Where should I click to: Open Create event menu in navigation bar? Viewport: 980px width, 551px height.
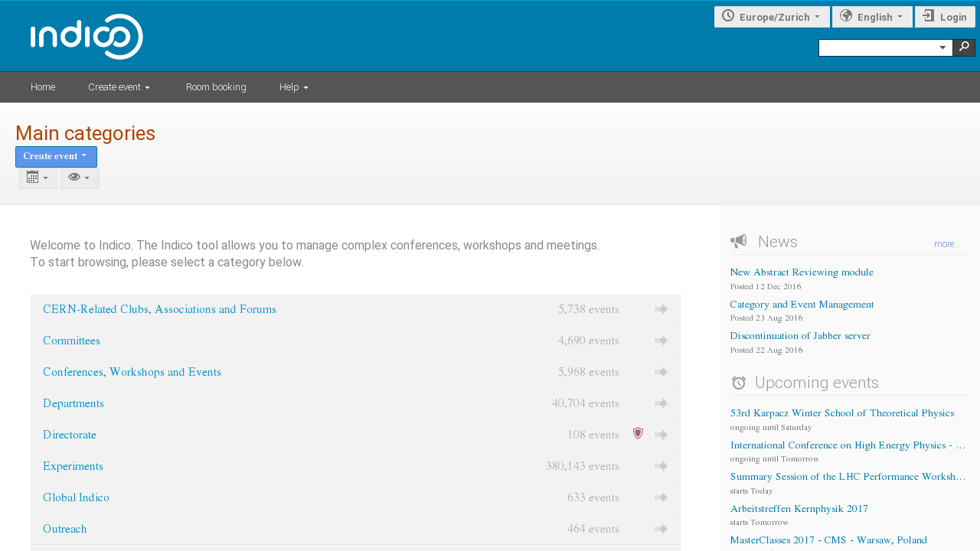119,87
